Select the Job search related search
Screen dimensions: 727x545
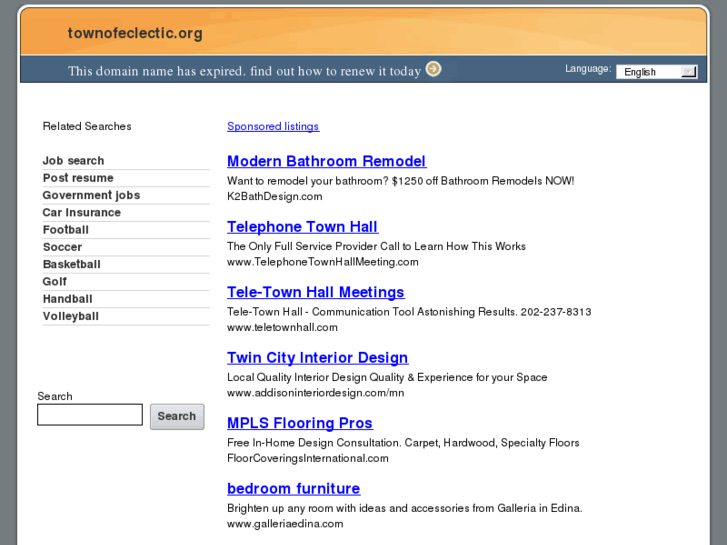[73, 160]
